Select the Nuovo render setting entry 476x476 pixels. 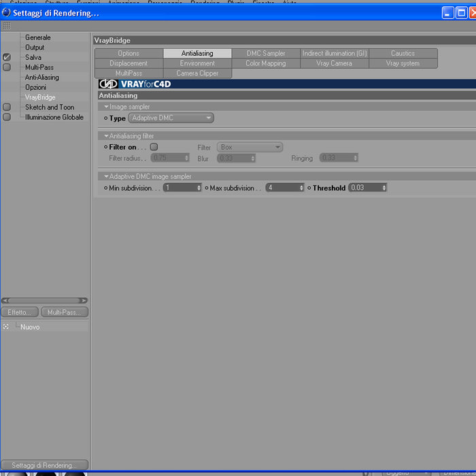(x=30, y=327)
